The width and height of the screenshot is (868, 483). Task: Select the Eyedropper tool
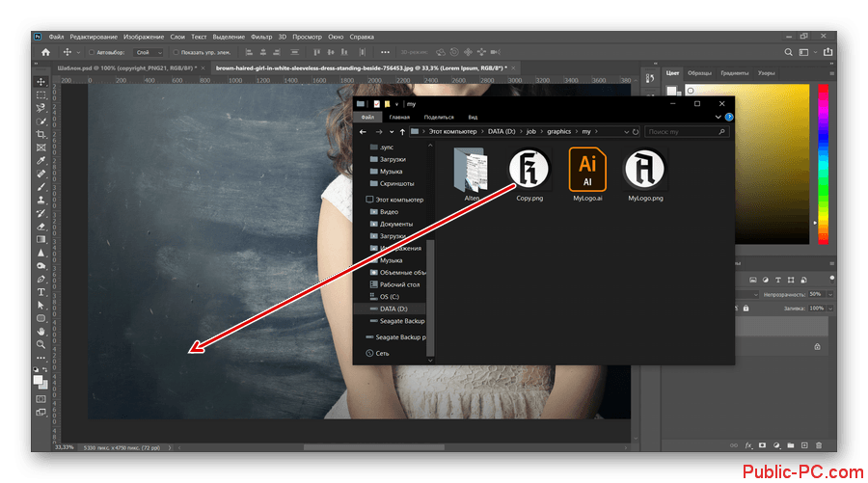pyautogui.click(x=41, y=160)
